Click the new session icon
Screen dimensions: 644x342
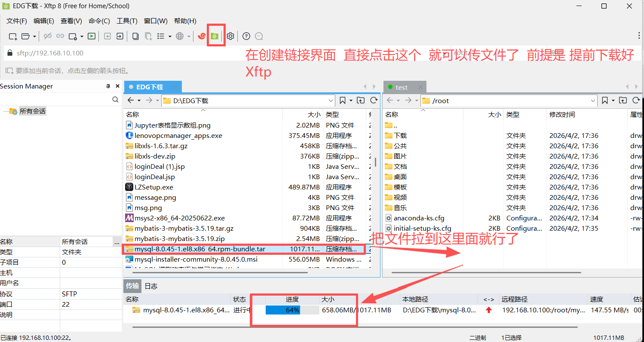pyautogui.click(x=12, y=36)
